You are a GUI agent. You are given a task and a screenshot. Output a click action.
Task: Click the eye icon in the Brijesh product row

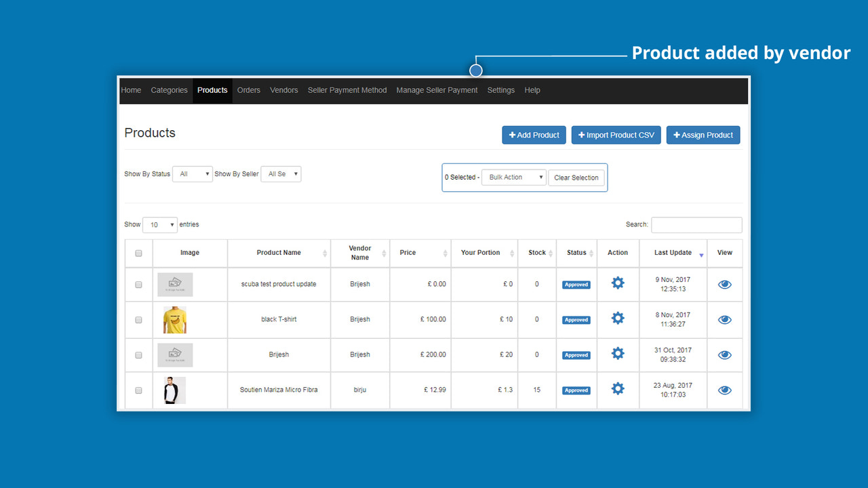tap(724, 354)
